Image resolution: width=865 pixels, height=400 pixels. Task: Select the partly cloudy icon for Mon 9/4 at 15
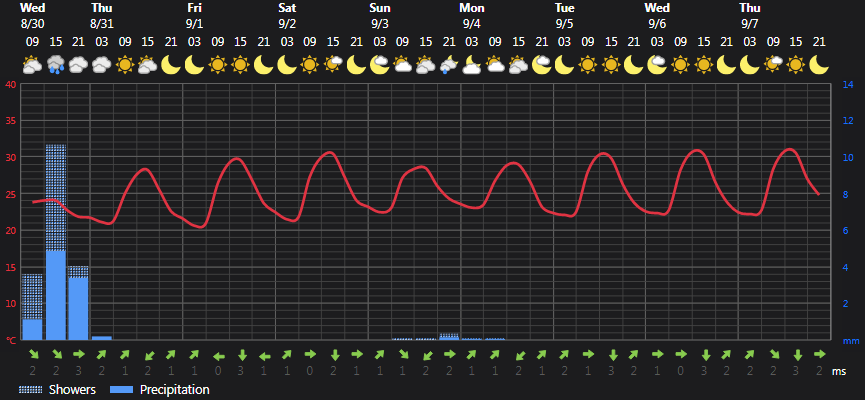[518, 64]
